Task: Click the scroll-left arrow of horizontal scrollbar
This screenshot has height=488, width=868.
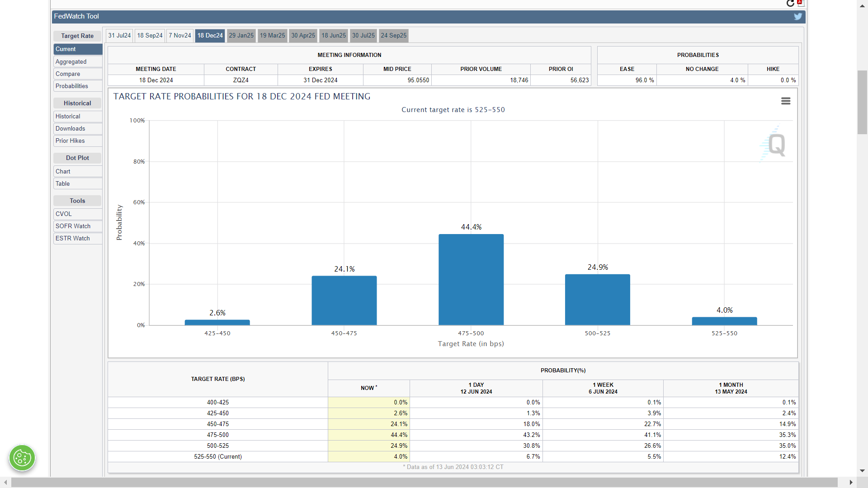Action: 5,483
